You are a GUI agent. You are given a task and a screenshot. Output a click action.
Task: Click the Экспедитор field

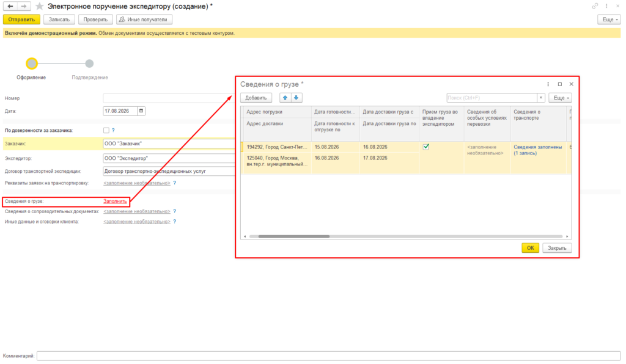pos(169,158)
